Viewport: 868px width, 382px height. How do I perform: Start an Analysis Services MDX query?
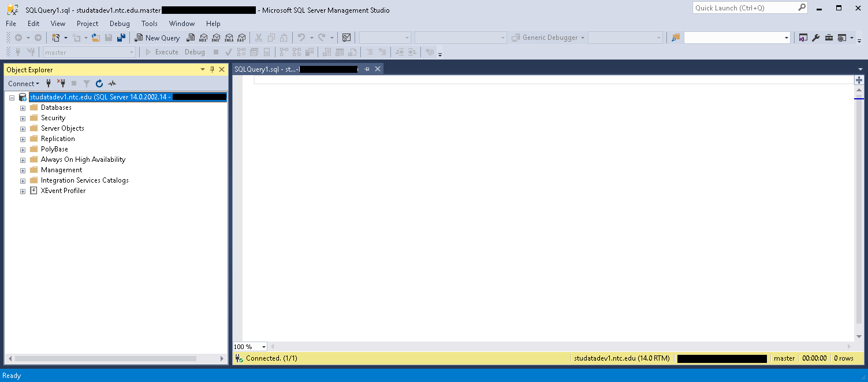tap(203, 38)
